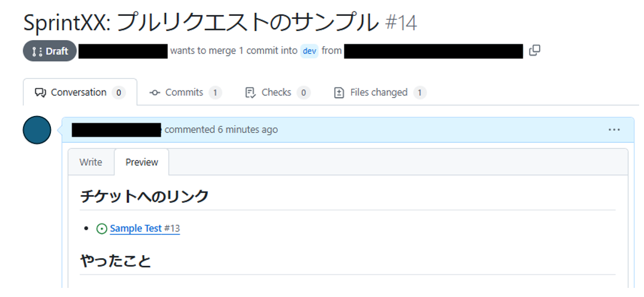Click the pull request number #14

[401, 23]
